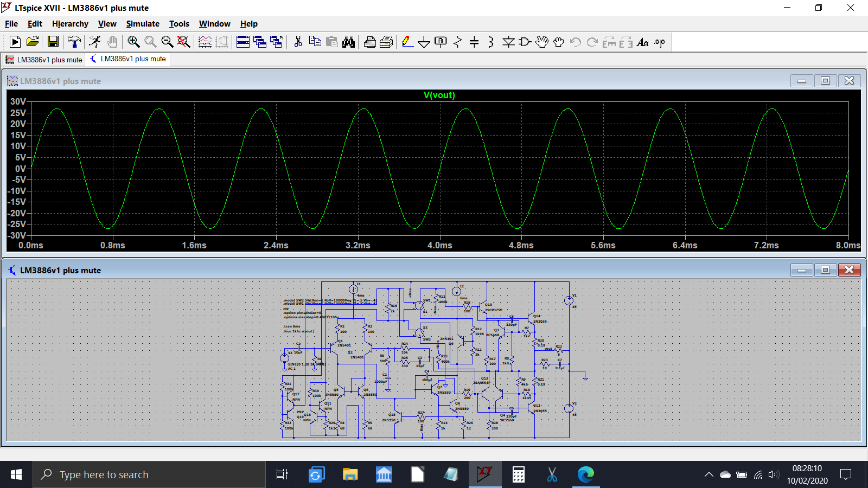The image size is (868, 488).
Task: Show hidden system tray icons
Action: (709, 474)
